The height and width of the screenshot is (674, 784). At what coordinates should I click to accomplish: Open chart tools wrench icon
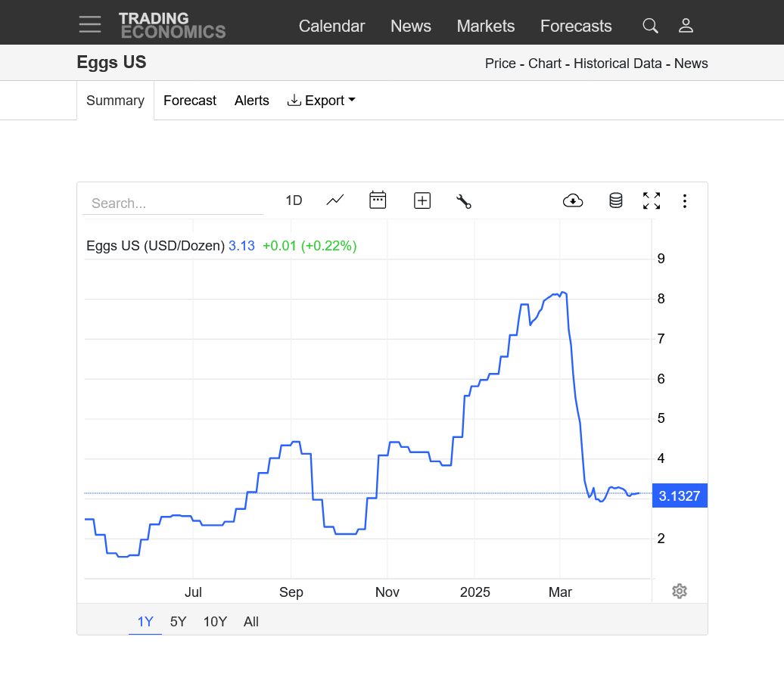tap(463, 201)
